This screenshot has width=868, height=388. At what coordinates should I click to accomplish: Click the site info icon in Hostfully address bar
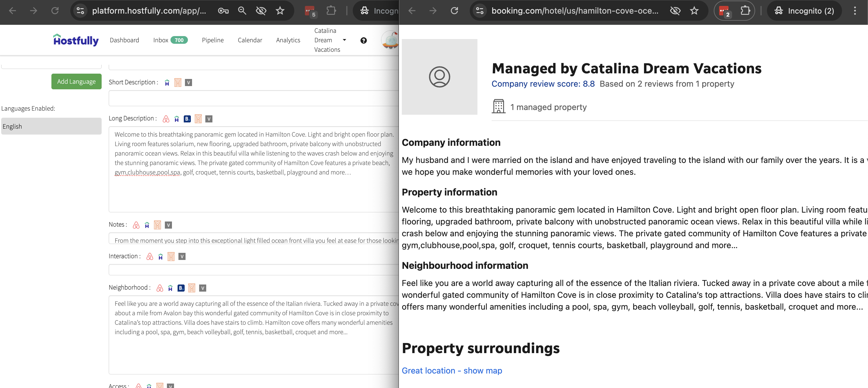(x=80, y=11)
